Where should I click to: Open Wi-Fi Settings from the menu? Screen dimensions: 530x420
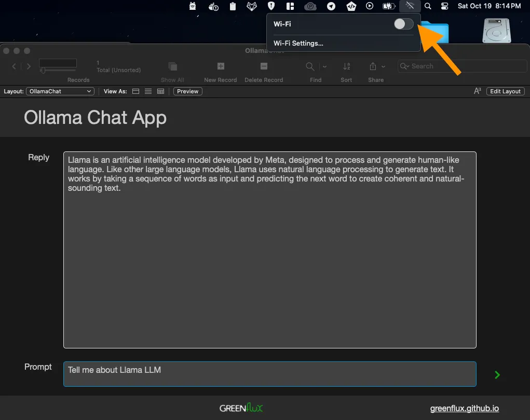(298, 44)
